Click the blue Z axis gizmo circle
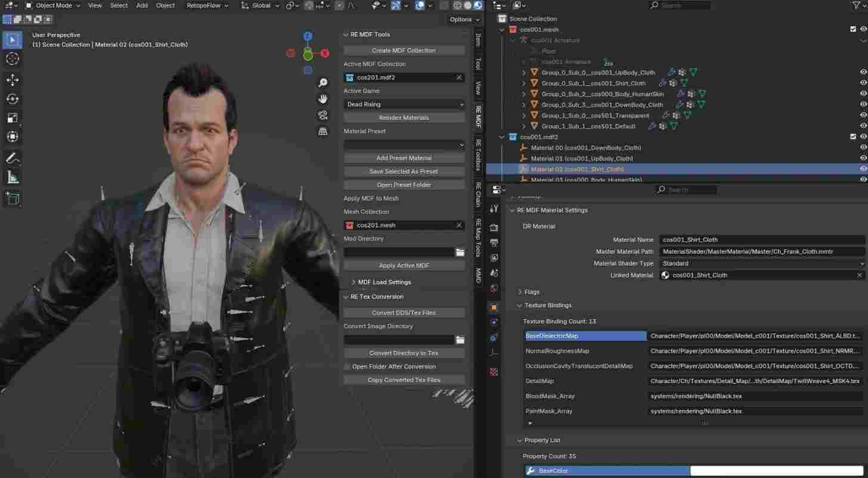Viewport: 868px width, 478px height. 308,36
